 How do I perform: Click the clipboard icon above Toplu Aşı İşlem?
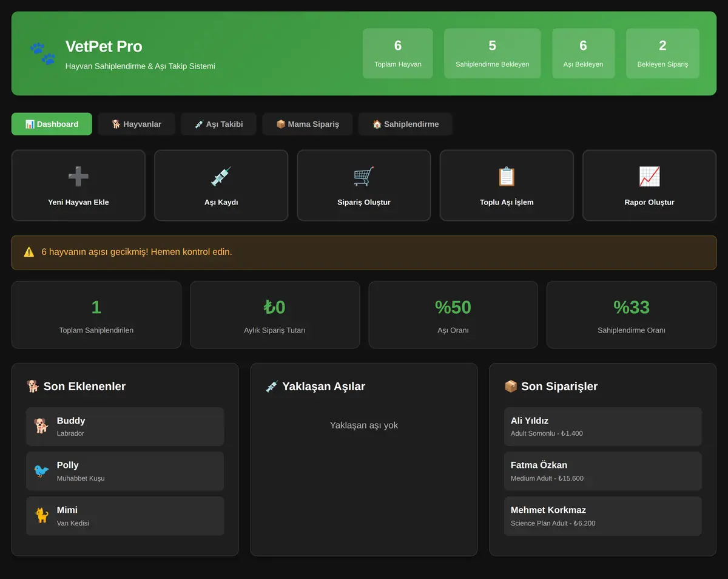(x=507, y=177)
